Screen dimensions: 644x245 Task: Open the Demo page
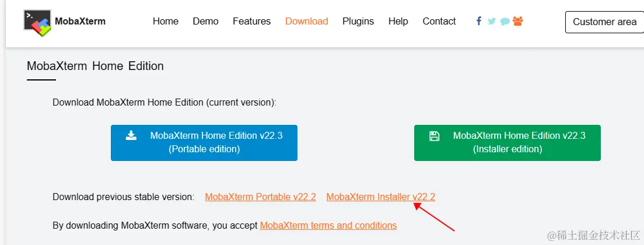pos(205,22)
